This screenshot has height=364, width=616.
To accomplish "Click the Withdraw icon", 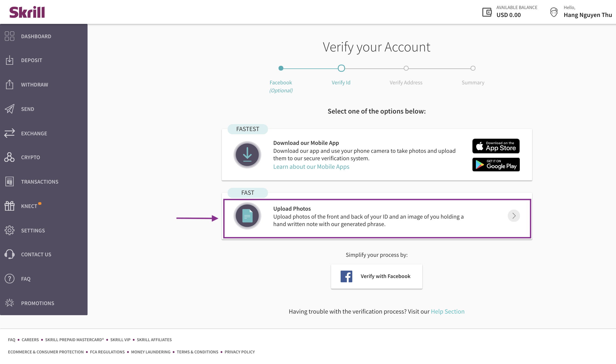I will (9, 84).
